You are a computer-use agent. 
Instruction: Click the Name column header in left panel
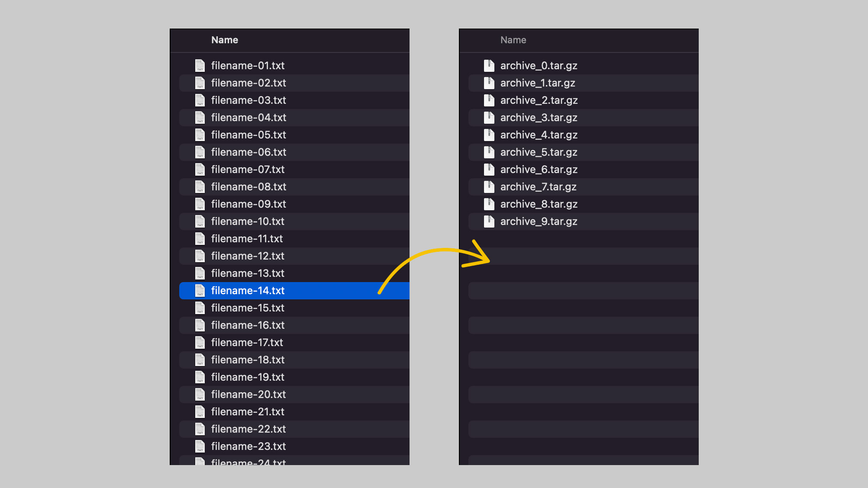coord(226,40)
